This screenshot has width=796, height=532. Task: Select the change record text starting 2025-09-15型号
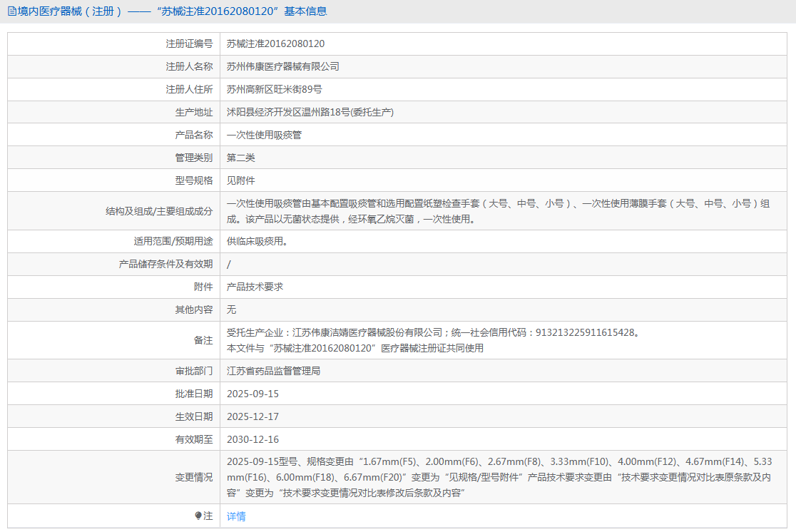[x=499, y=477]
